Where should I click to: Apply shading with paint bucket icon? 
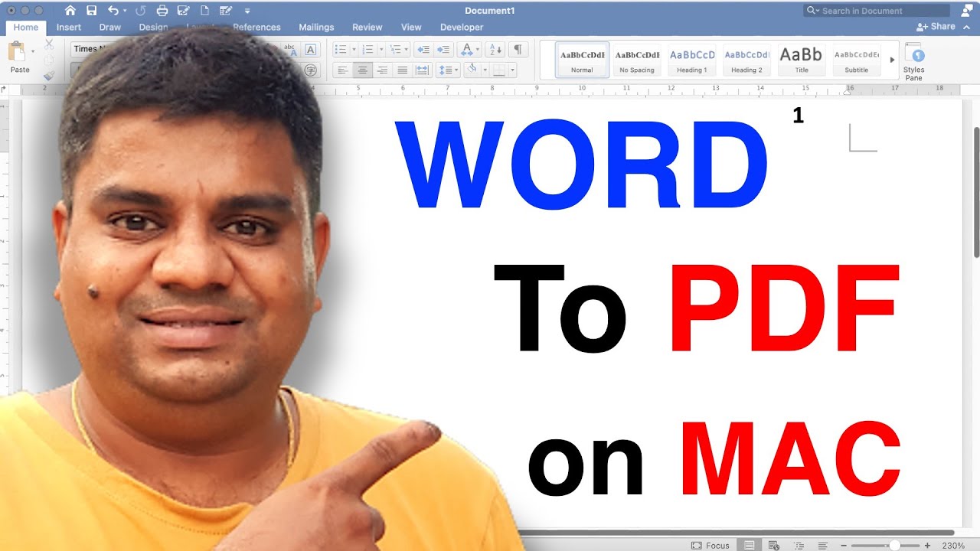tap(472, 70)
